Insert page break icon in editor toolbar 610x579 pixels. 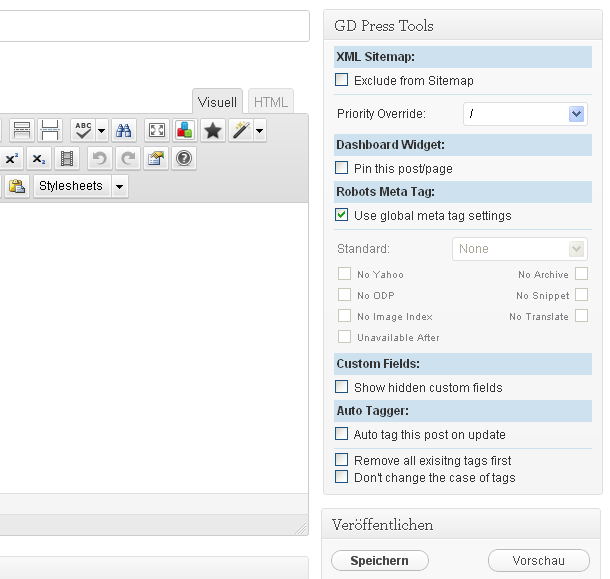50,130
